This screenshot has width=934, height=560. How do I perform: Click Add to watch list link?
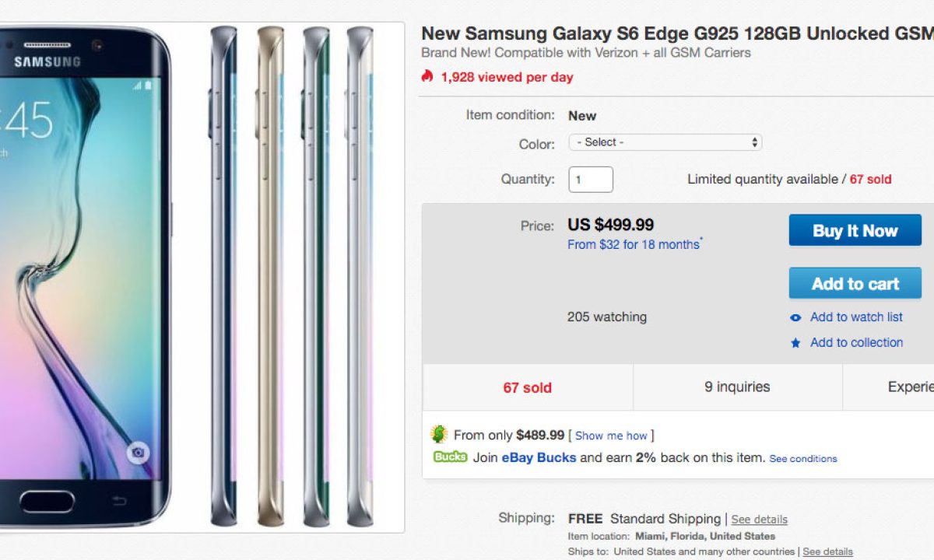tap(856, 317)
